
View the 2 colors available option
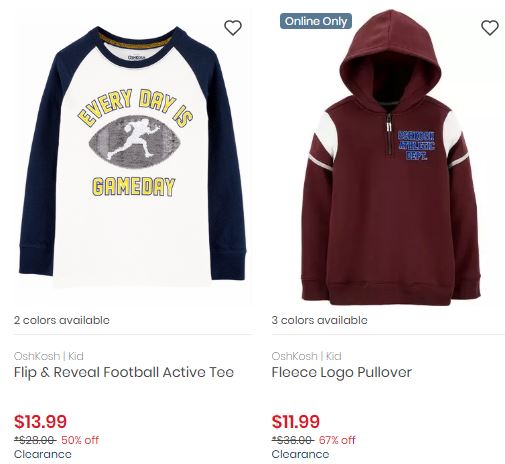click(x=62, y=320)
